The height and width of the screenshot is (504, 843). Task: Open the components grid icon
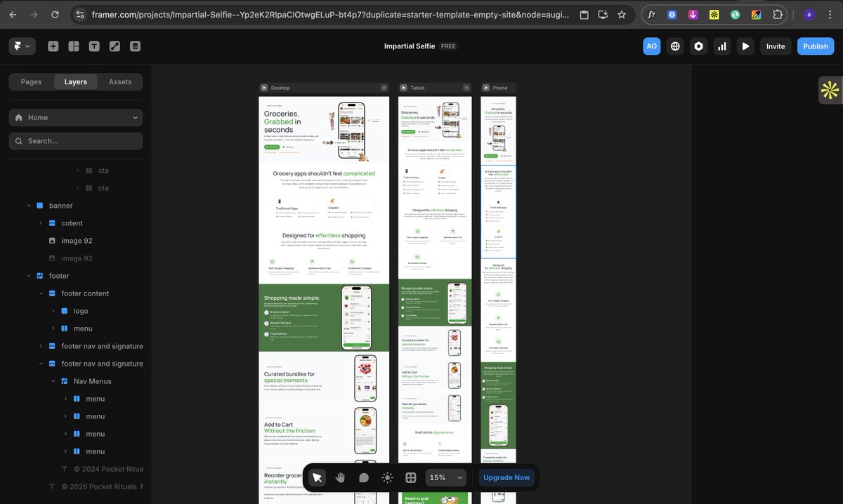(410, 477)
